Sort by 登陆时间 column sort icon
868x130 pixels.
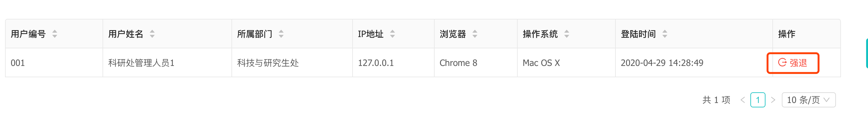coord(665,34)
